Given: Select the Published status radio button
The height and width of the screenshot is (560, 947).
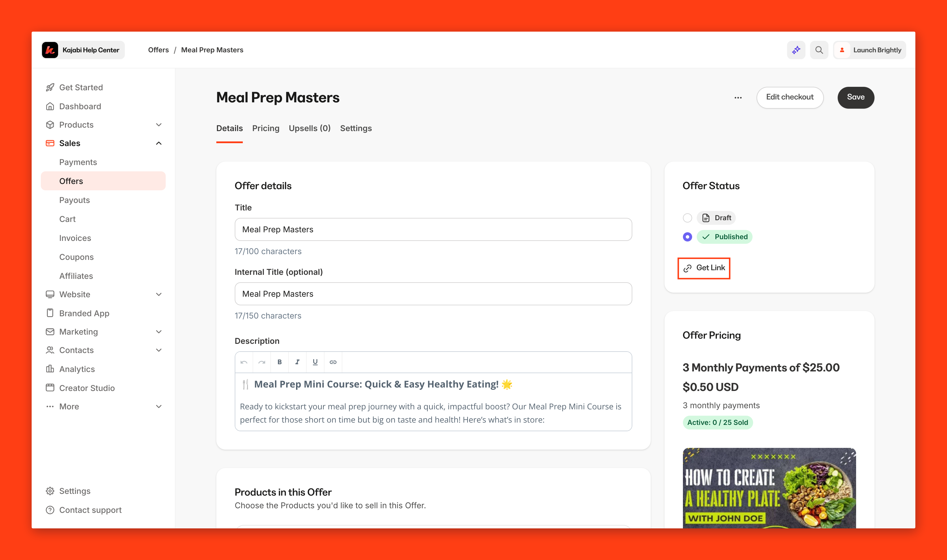Looking at the screenshot, I should [687, 237].
